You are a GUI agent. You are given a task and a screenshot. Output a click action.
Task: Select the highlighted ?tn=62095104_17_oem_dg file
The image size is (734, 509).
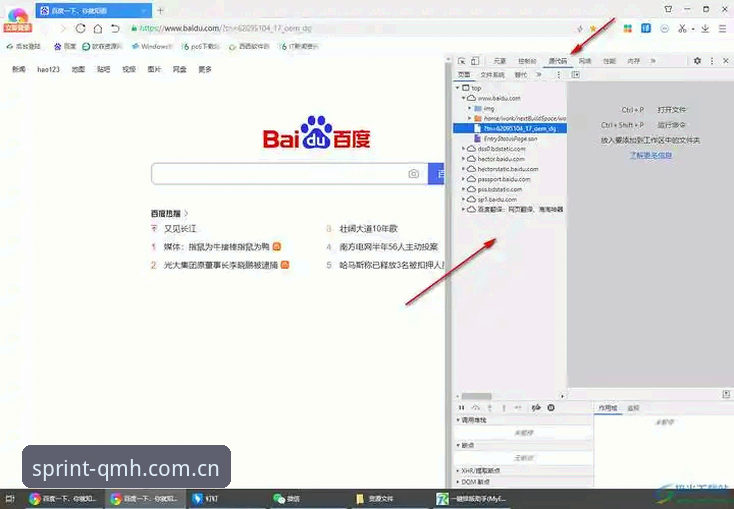510,128
